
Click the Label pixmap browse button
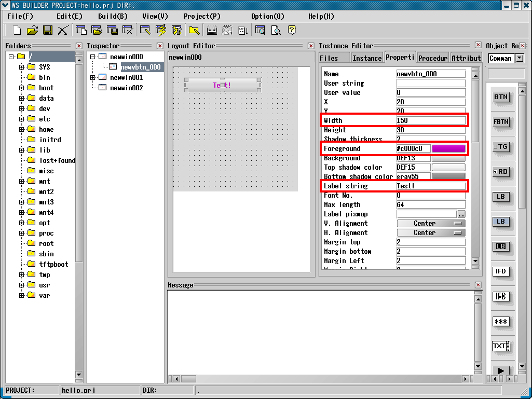click(x=461, y=214)
